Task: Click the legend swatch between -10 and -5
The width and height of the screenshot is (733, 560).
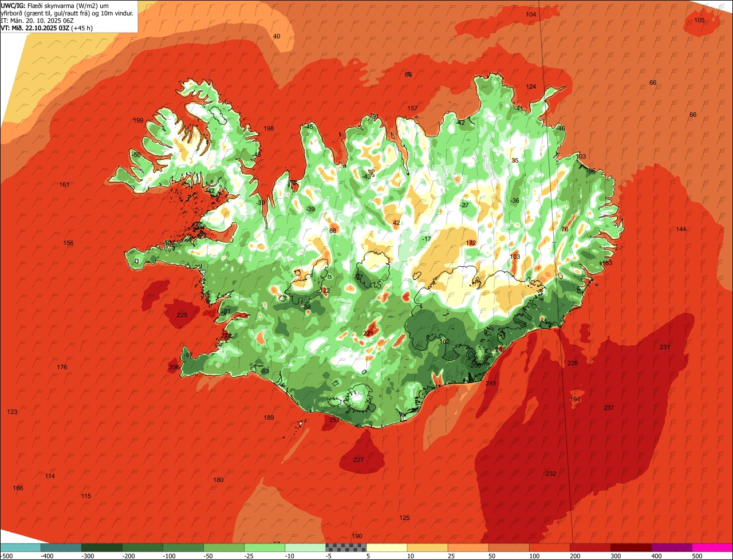Action: tap(305, 547)
